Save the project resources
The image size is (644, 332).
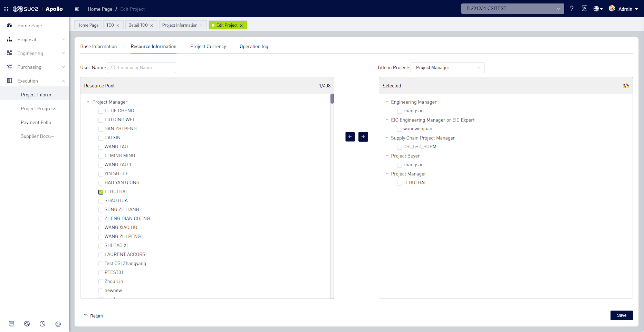click(622, 315)
